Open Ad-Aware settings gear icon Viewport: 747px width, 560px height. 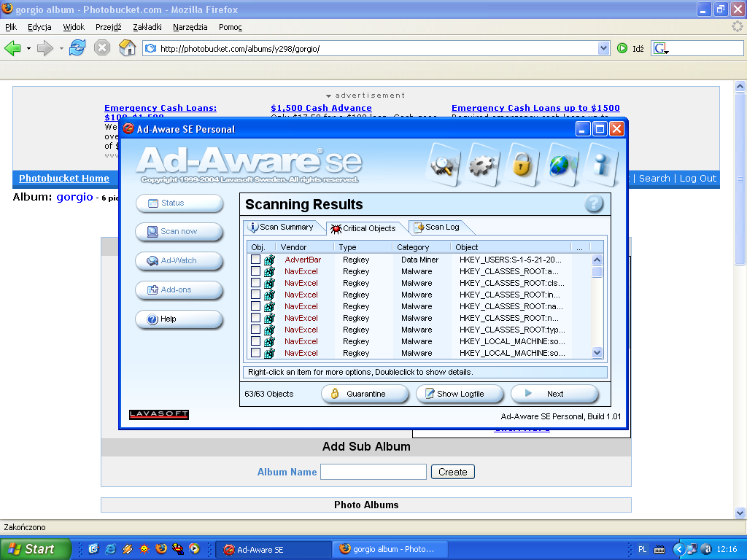[483, 165]
